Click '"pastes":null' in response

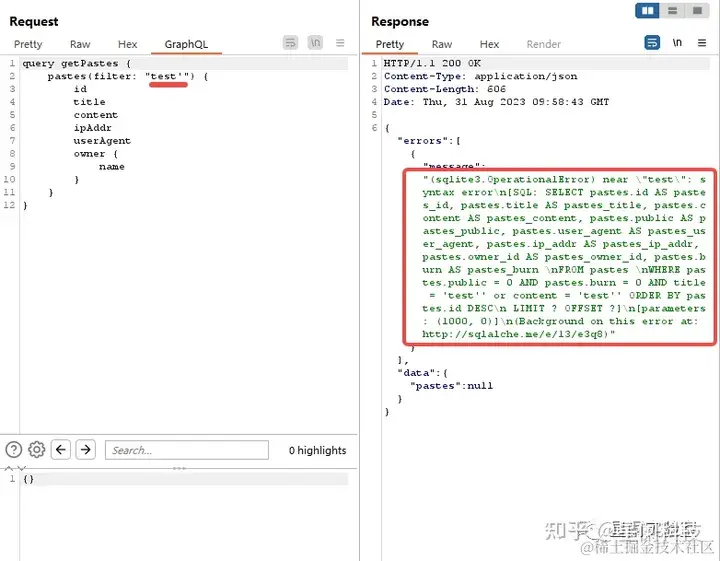point(451,386)
